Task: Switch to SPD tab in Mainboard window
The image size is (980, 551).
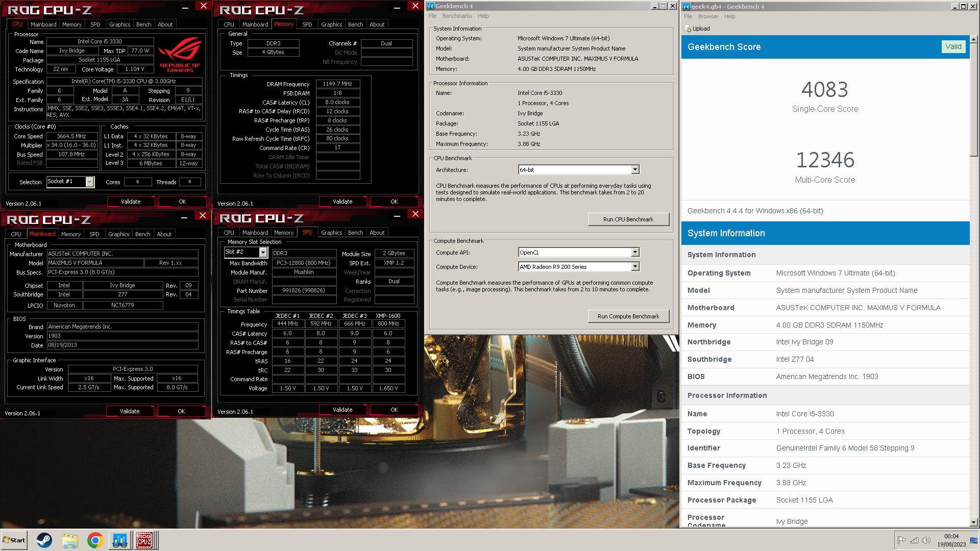Action: tap(94, 234)
